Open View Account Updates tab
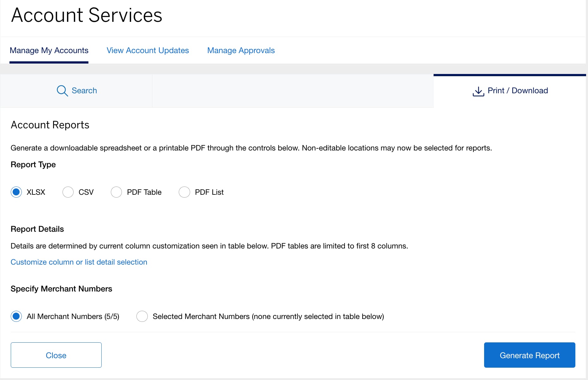The height and width of the screenshot is (380, 588). pyautogui.click(x=148, y=50)
